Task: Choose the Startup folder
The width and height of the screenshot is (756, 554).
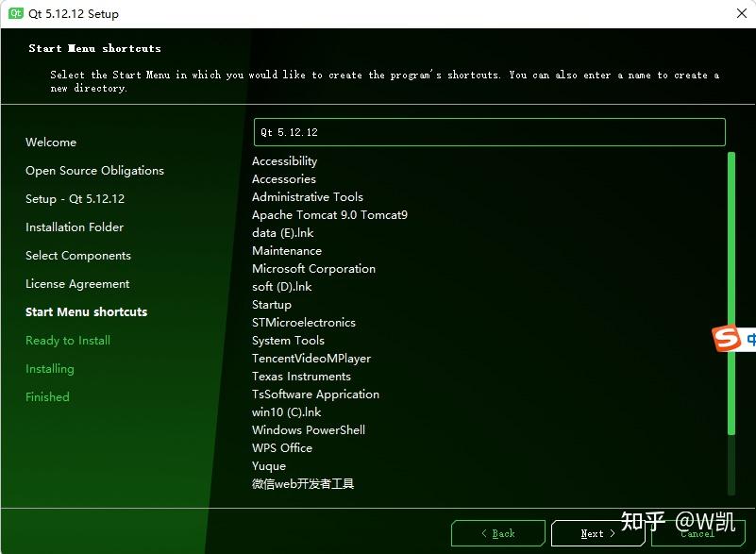Action: click(272, 305)
